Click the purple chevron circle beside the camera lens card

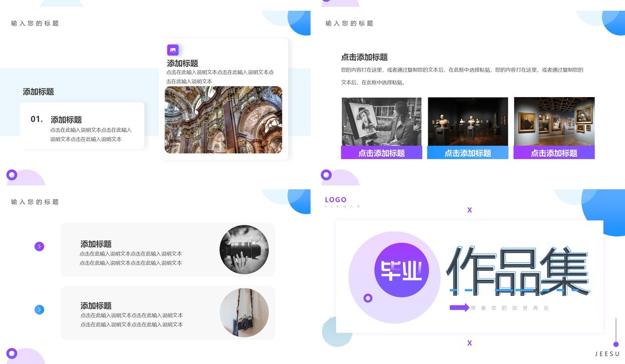click(40, 246)
